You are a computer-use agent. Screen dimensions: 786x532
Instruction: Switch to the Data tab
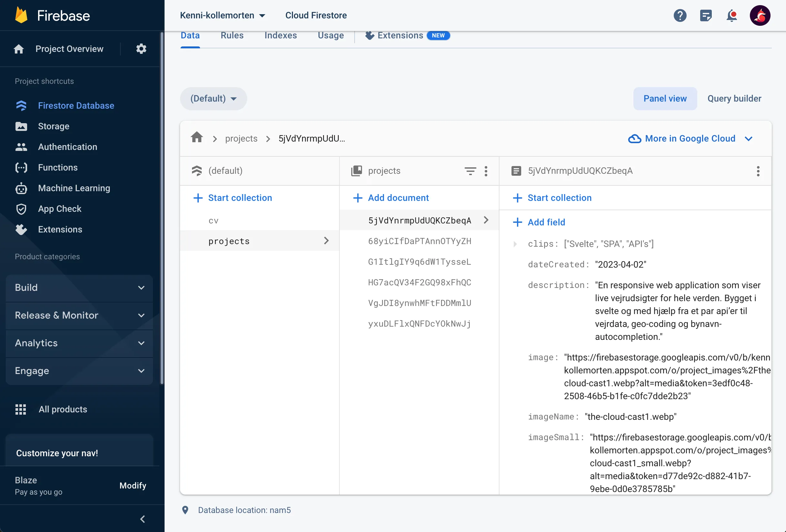point(190,35)
